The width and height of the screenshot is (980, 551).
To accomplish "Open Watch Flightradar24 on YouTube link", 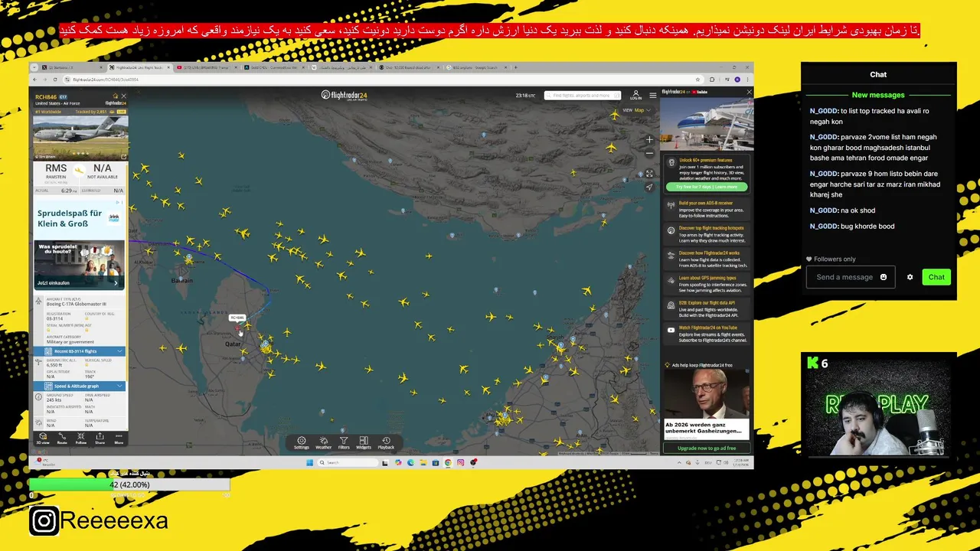I will pyautogui.click(x=706, y=334).
